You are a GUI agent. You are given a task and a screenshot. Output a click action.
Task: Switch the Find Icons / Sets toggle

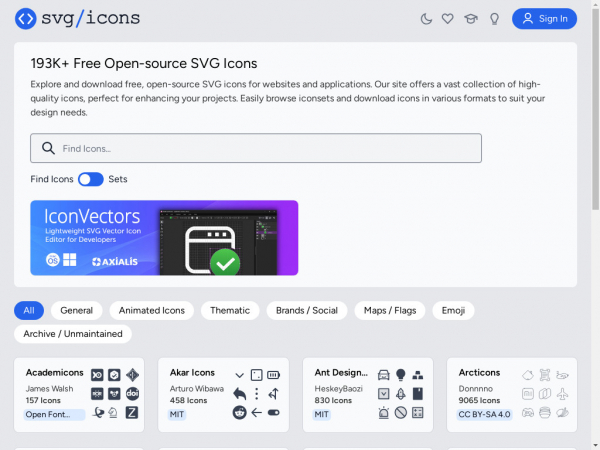click(91, 179)
